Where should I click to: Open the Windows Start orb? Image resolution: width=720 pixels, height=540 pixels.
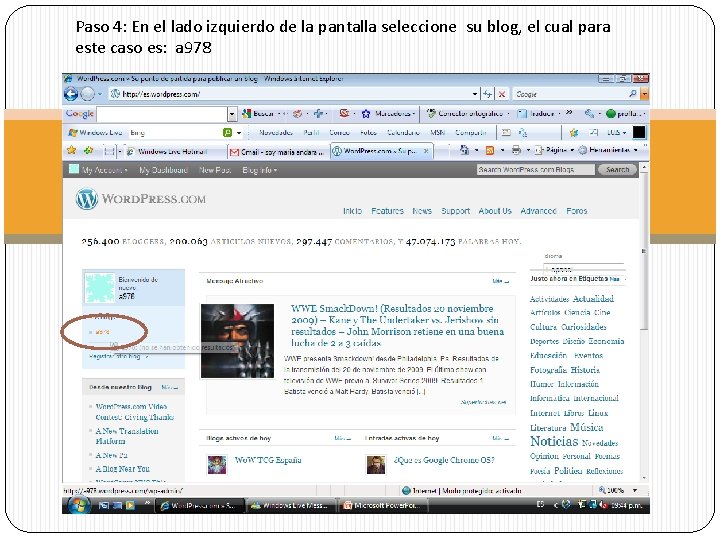click(x=78, y=505)
